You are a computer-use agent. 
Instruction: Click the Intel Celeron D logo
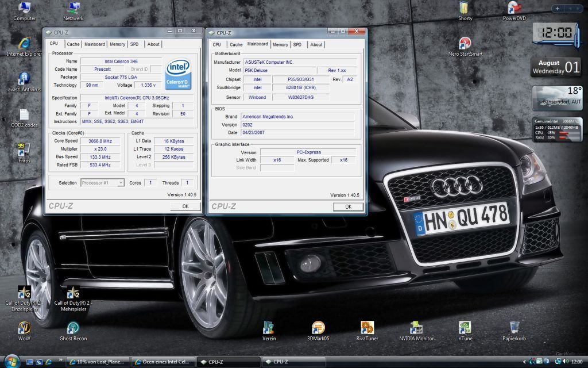click(178, 74)
